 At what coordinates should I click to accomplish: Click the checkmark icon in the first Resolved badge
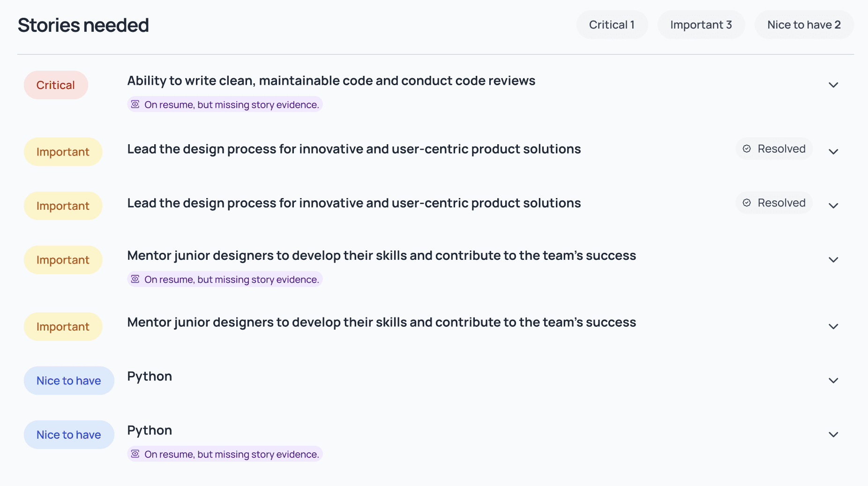747,149
